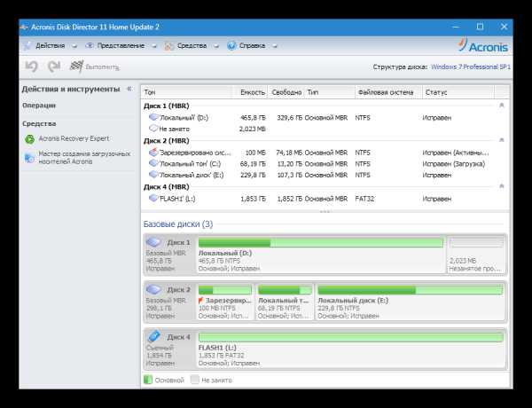
Task: Click the bootable media builder icon
Action: point(29,158)
